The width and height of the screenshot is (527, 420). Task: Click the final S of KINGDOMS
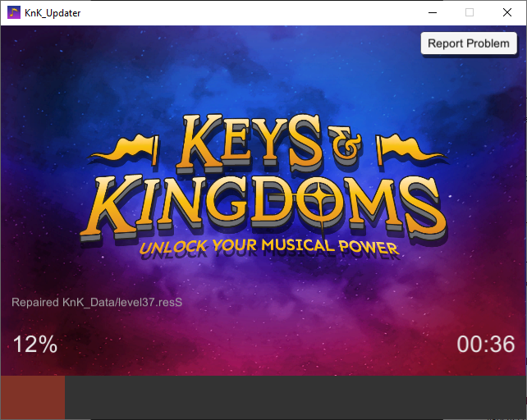tap(422, 207)
